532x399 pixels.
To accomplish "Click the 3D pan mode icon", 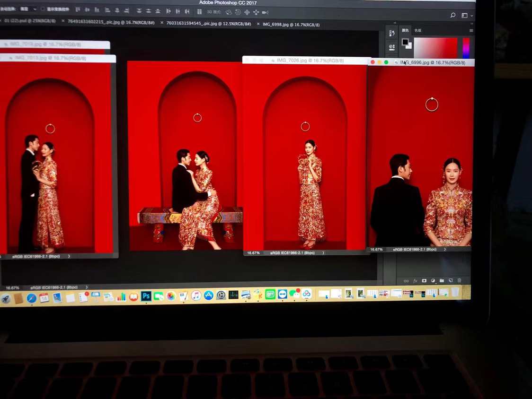I will tap(247, 12).
